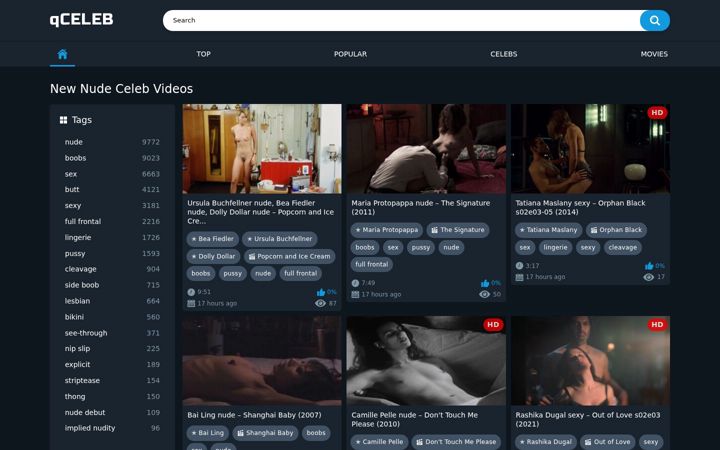Click the Dolly Dollar celeb tag
The image size is (720, 450).
pyautogui.click(x=213, y=257)
